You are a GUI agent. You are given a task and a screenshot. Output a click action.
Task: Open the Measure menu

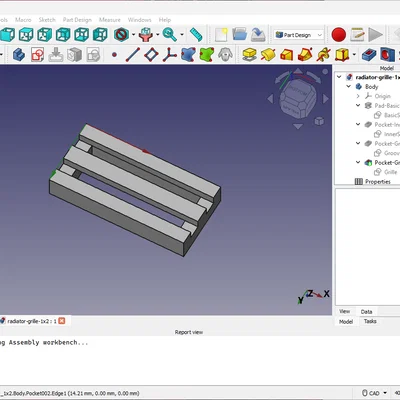pyautogui.click(x=110, y=20)
